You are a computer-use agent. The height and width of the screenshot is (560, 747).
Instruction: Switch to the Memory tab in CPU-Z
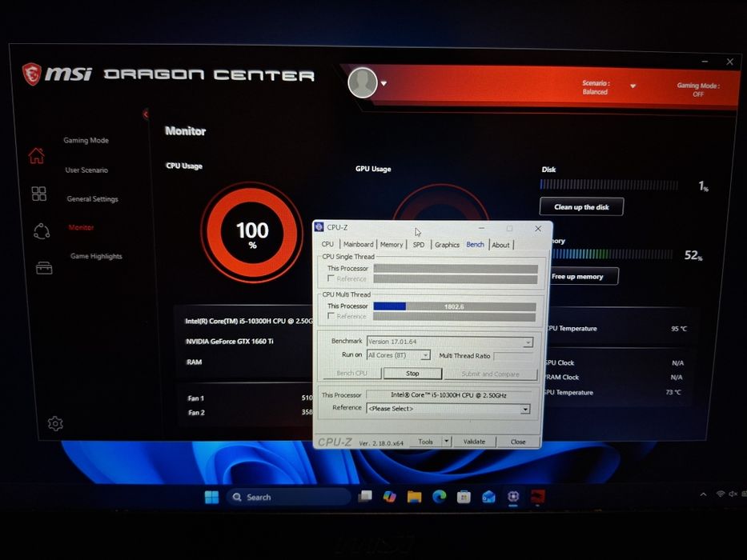click(x=392, y=244)
